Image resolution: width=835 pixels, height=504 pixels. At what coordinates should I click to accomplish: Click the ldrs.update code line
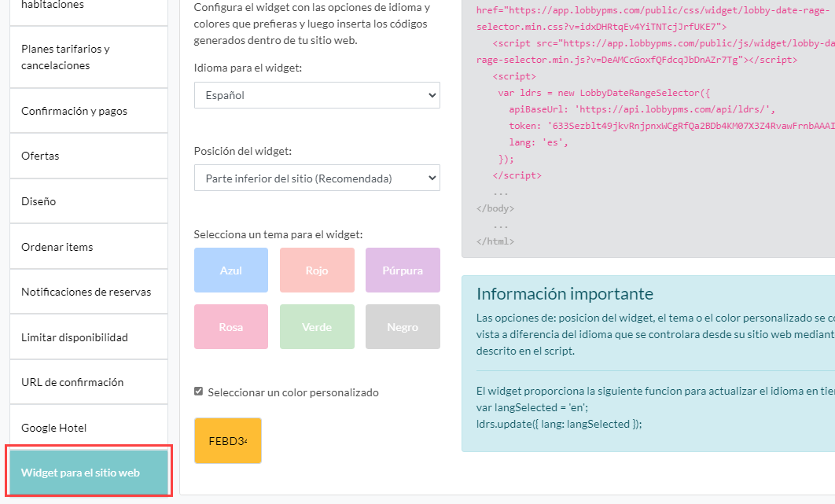pos(559,424)
